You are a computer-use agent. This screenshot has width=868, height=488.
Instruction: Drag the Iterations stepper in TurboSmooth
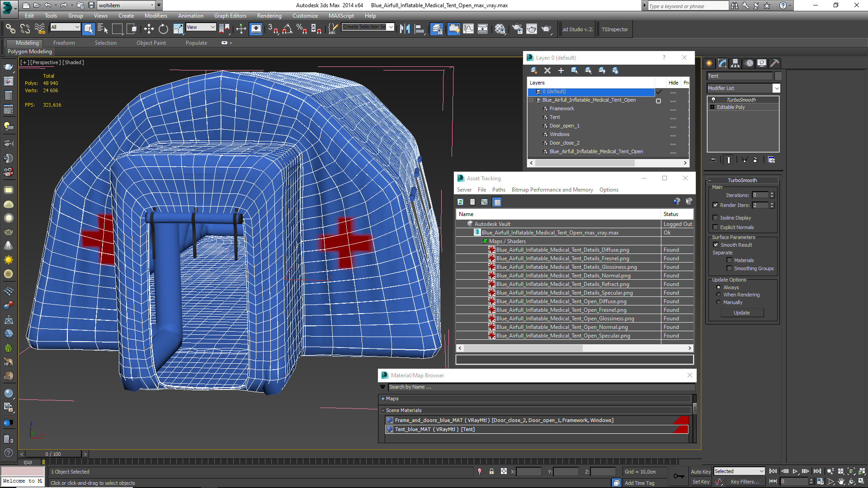point(772,195)
